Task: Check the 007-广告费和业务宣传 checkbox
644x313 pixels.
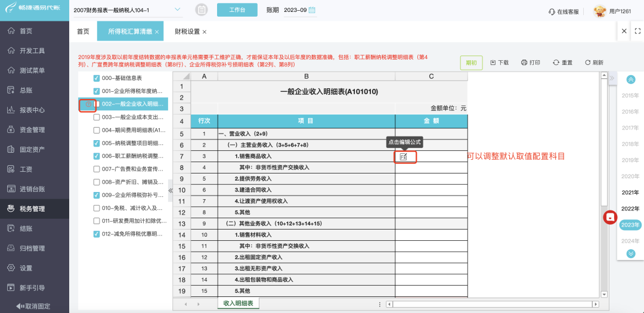Action: coord(97,169)
